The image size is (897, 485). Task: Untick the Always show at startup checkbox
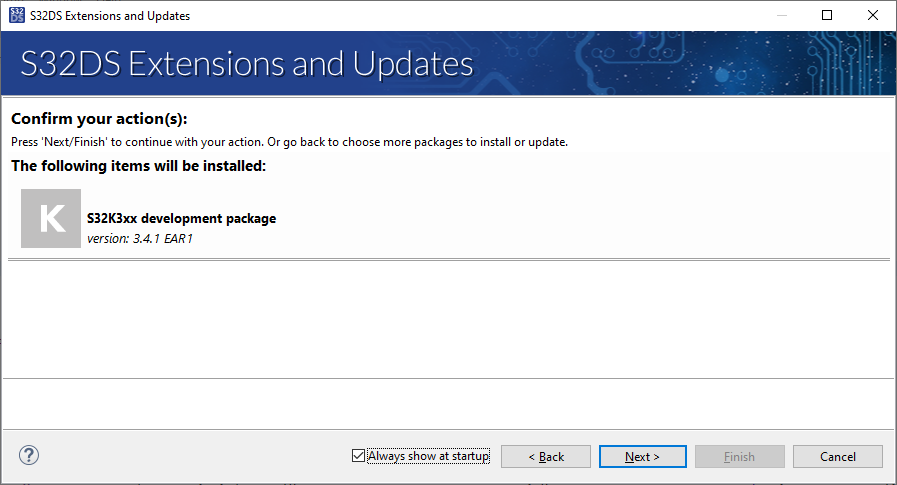(359, 456)
